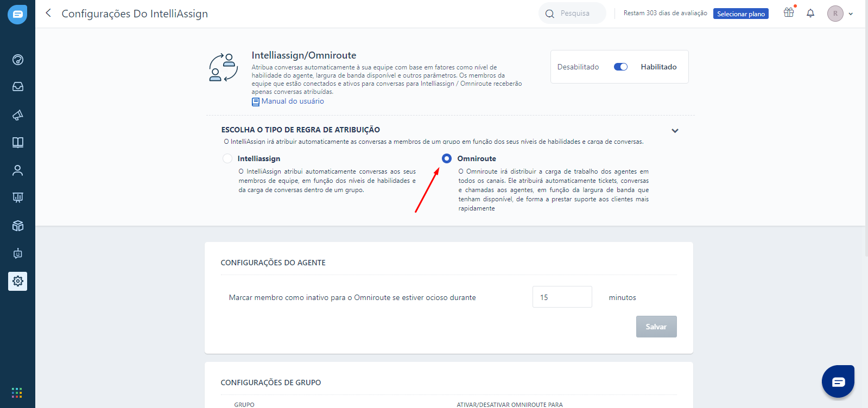The image size is (868, 408).
Task: Click the Pesquisa search field
Action: coord(572,13)
